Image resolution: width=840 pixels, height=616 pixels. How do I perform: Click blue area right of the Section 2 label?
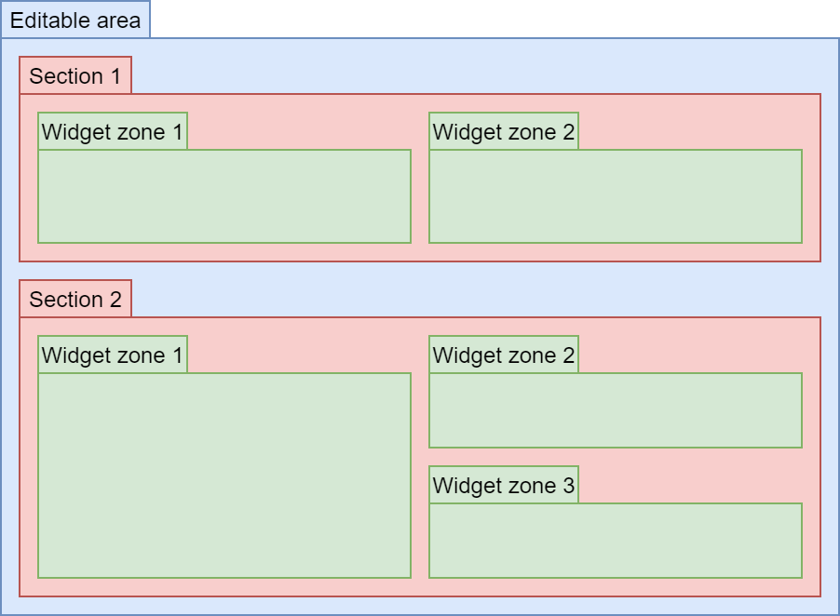[467, 298]
